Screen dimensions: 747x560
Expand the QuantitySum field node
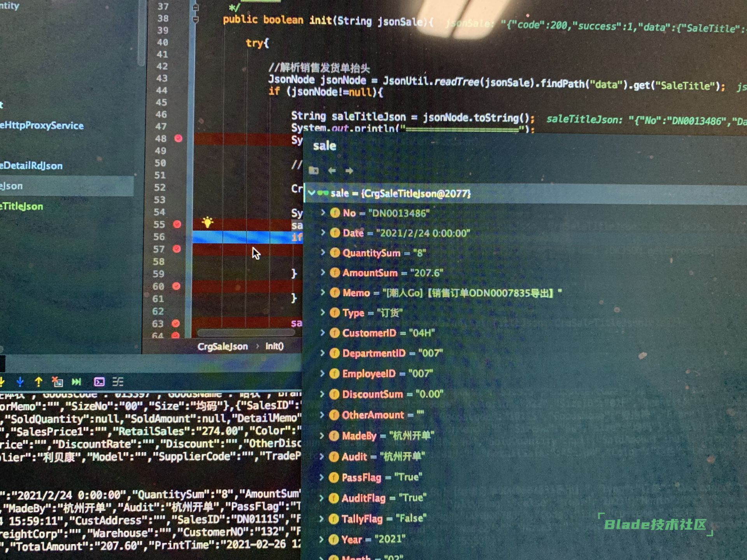(x=323, y=252)
